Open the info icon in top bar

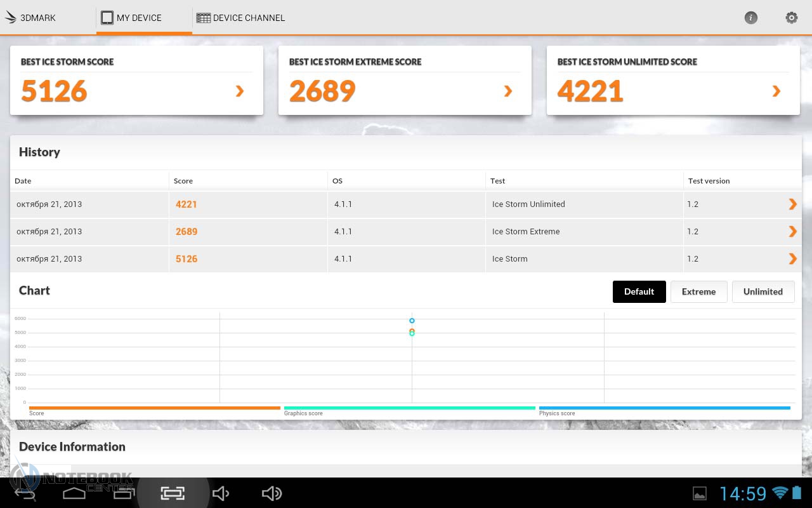[750, 18]
